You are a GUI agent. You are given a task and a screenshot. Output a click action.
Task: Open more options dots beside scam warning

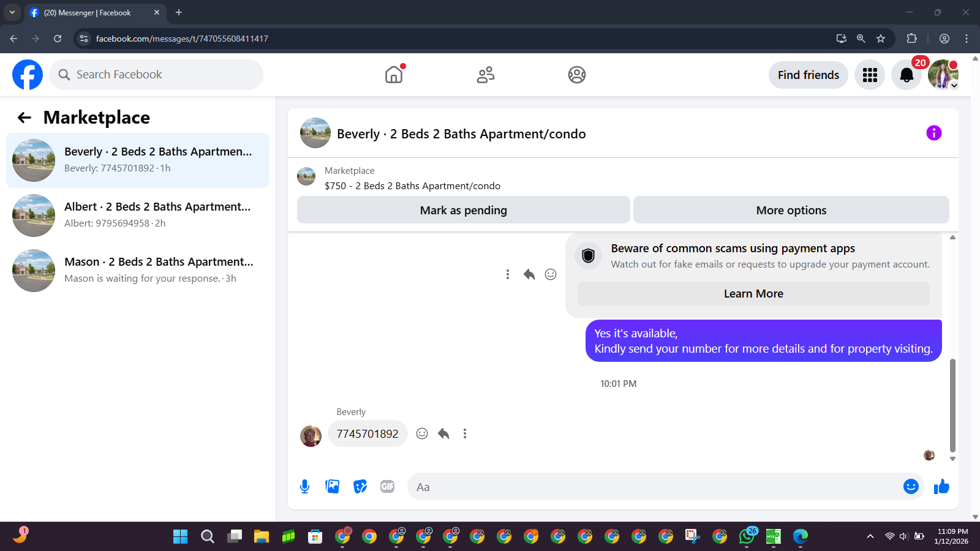coord(508,274)
